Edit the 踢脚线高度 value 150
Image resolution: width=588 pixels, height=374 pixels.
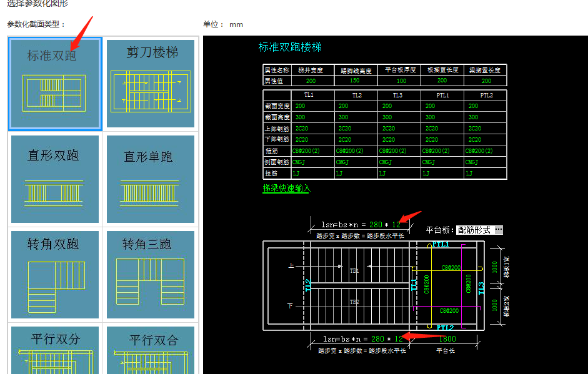(x=355, y=81)
